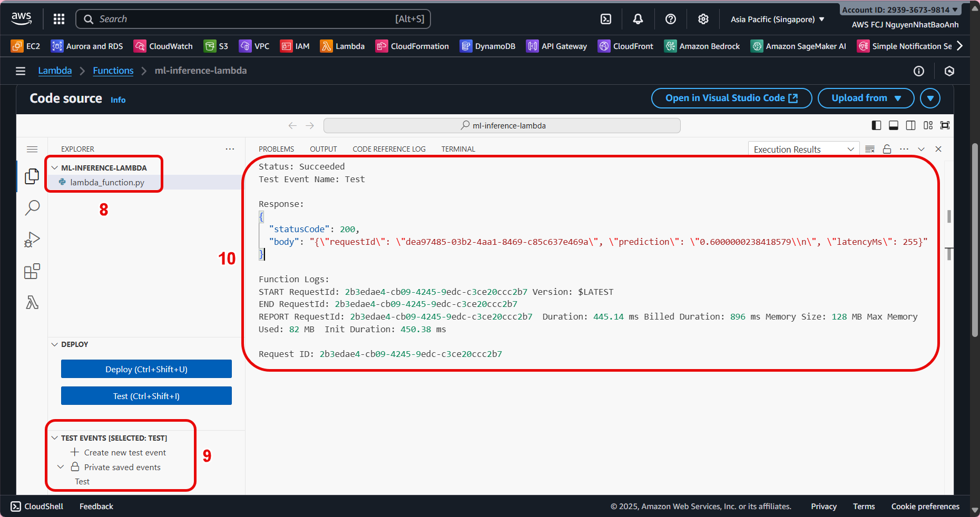
Task: Open Amazon SageMaker AI shortcut
Action: click(799, 46)
